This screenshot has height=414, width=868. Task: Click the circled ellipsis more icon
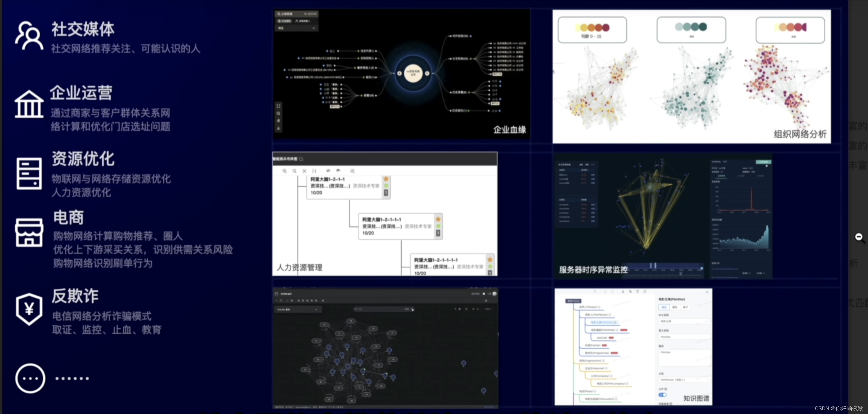[x=30, y=378]
